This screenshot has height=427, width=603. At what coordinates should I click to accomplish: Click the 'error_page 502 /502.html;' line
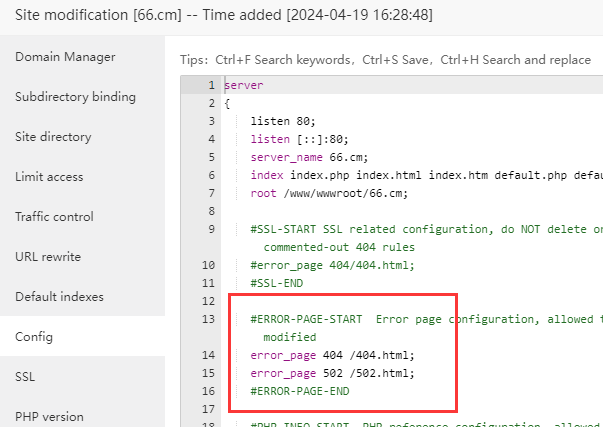[332, 374]
